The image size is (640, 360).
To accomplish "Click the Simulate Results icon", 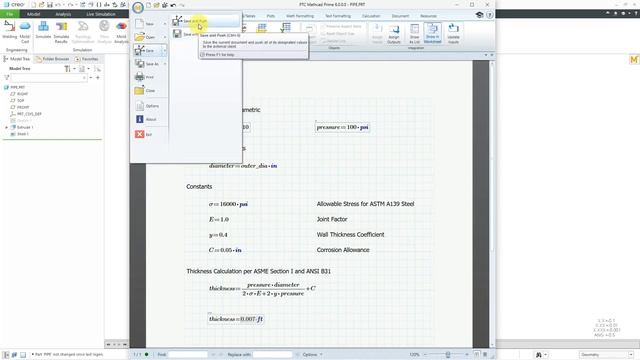I will tap(61, 31).
